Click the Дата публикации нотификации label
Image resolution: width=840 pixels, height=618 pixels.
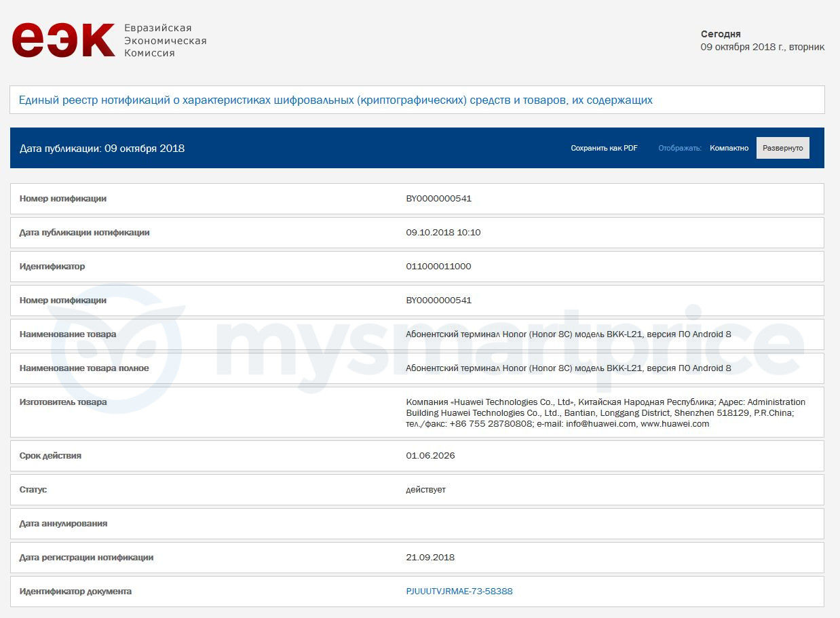pyautogui.click(x=84, y=233)
